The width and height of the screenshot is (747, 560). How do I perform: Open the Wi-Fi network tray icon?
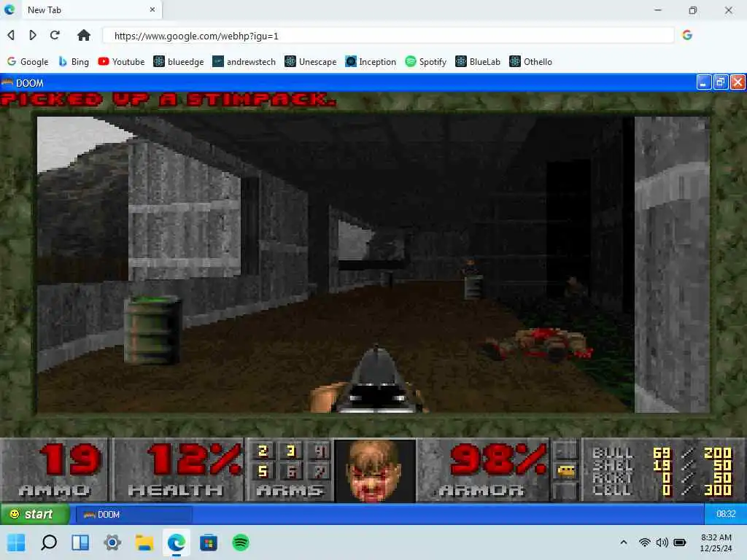pyautogui.click(x=645, y=542)
